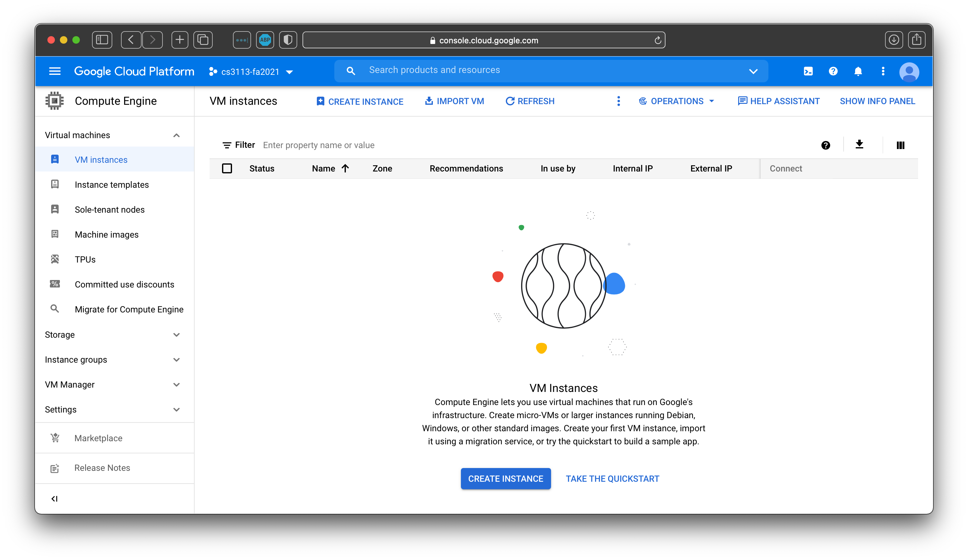The height and width of the screenshot is (560, 968).
Task: Collapse the left sidebar panel
Action: click(x=55, y=499)
